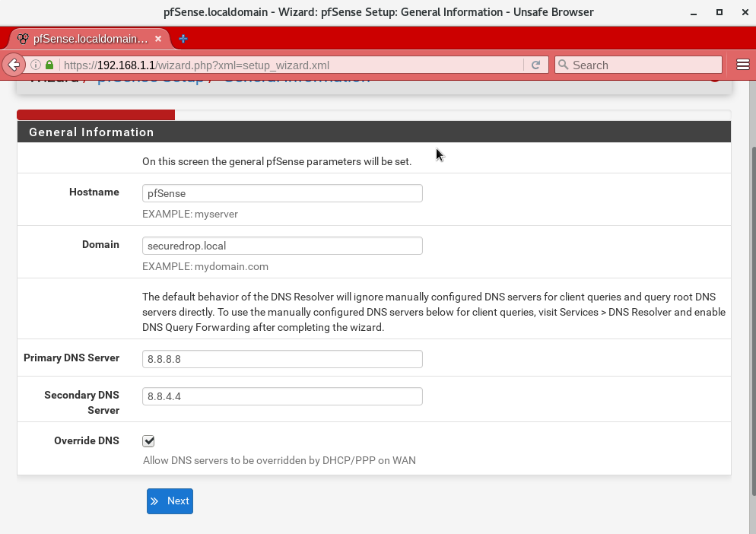Viewport: 756px width, 534px height.
Task: Click the page reload icon
Action: pos(535,65)
